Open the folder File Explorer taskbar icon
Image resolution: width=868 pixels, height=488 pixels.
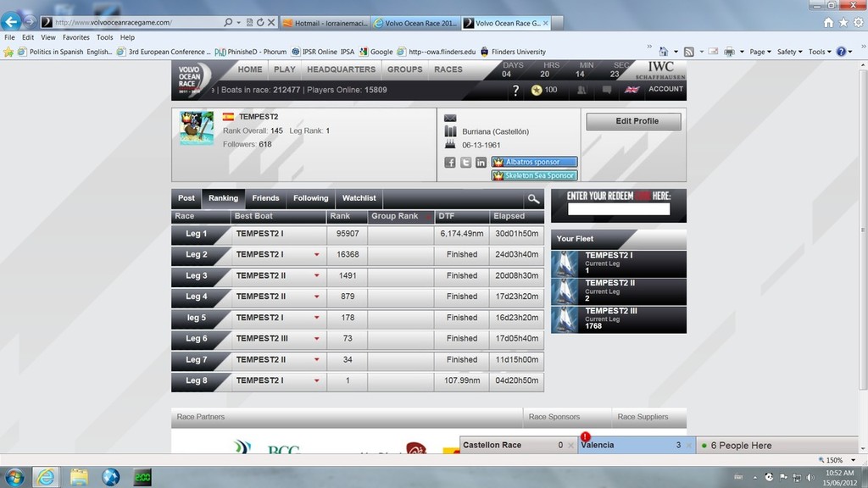pyautogui.click(x=79, y=477)
